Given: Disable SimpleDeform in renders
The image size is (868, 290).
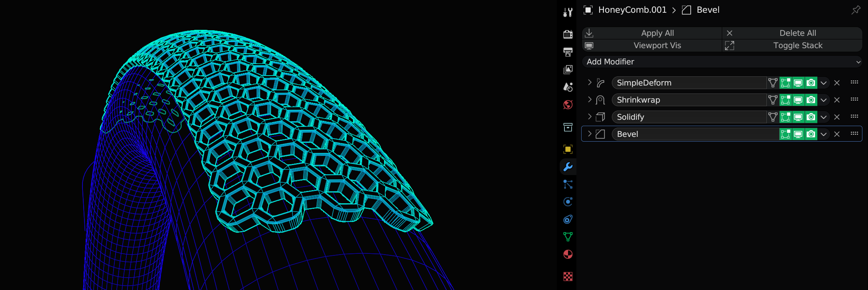Looking at the screenshot, I should pyautogui.click(x=811, y=83).
